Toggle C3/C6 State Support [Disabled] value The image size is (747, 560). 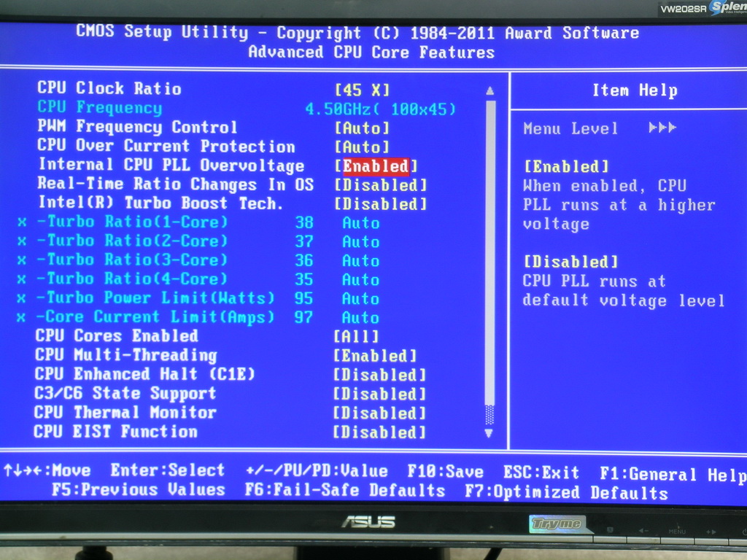click(x=379, y=394)
